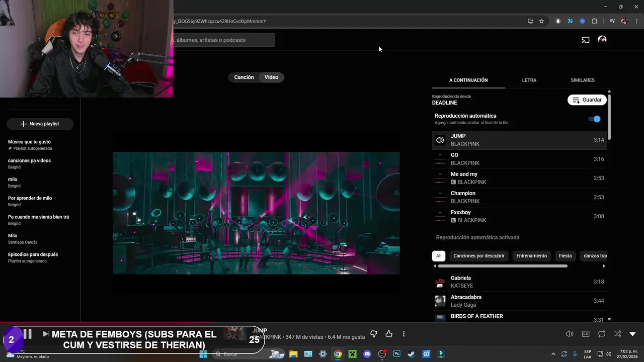Dislike the song JUMP
644x362 pixels.
coord(374,334)
